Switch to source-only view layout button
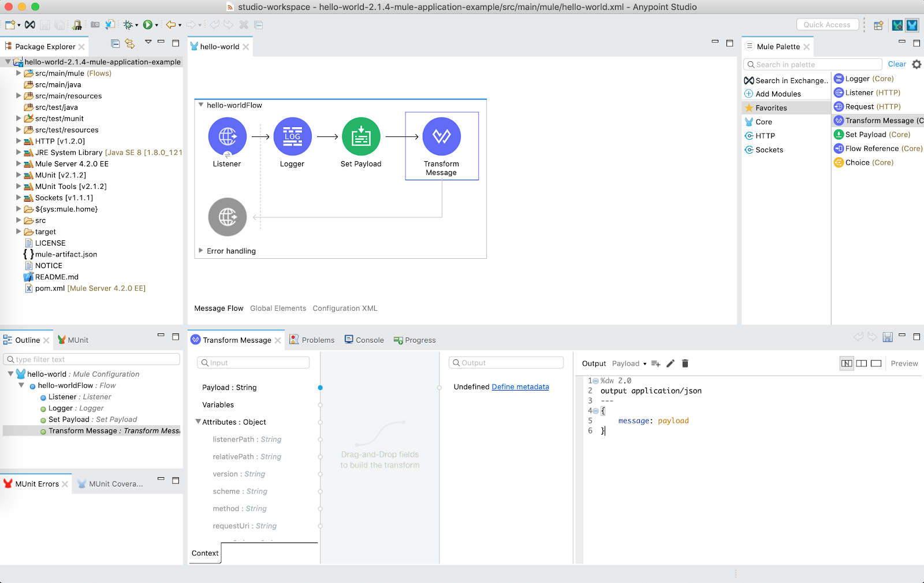924x583 pixels. click(x=876, y=363)
